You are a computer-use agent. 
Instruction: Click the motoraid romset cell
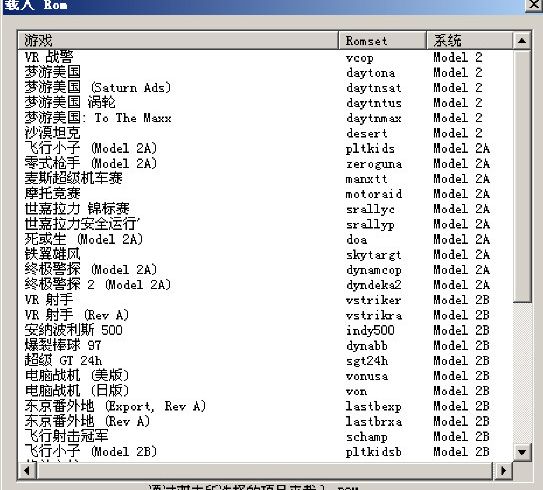coord(374,194)
